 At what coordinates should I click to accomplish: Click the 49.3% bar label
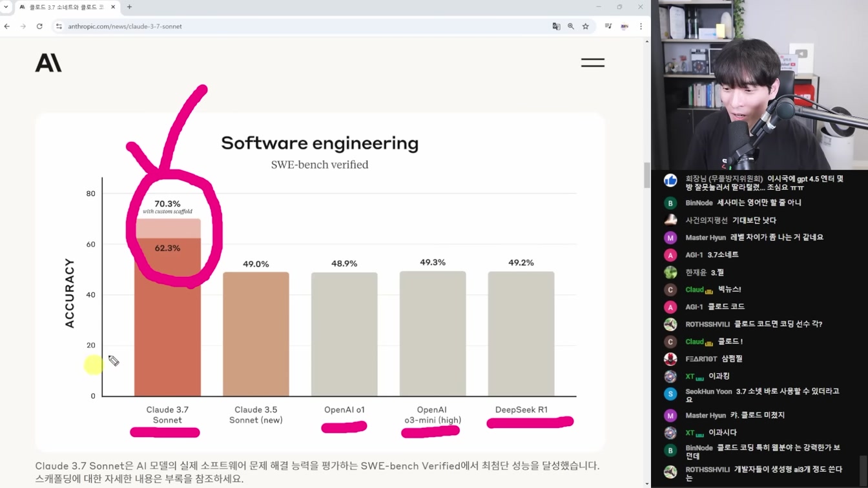tap(433, 262)
